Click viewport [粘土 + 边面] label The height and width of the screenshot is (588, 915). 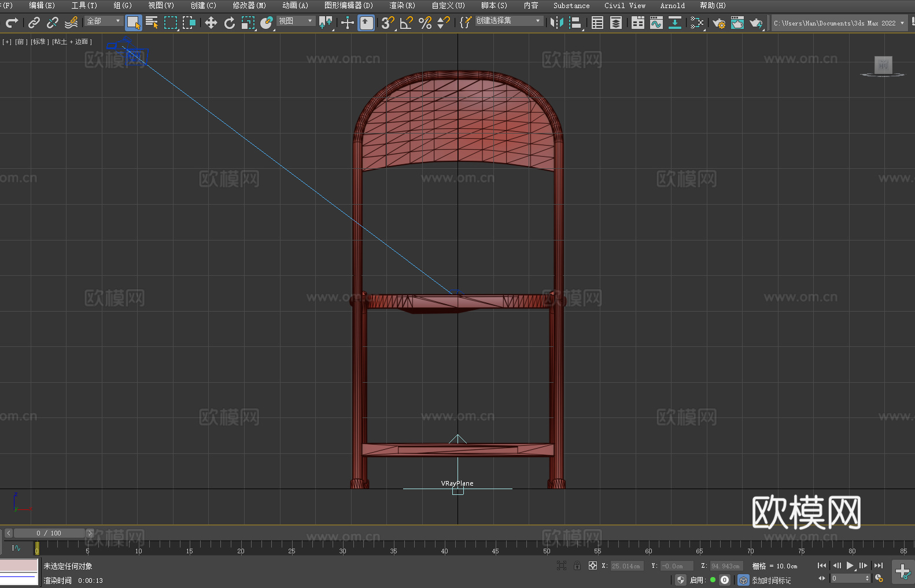click(72, 42)
